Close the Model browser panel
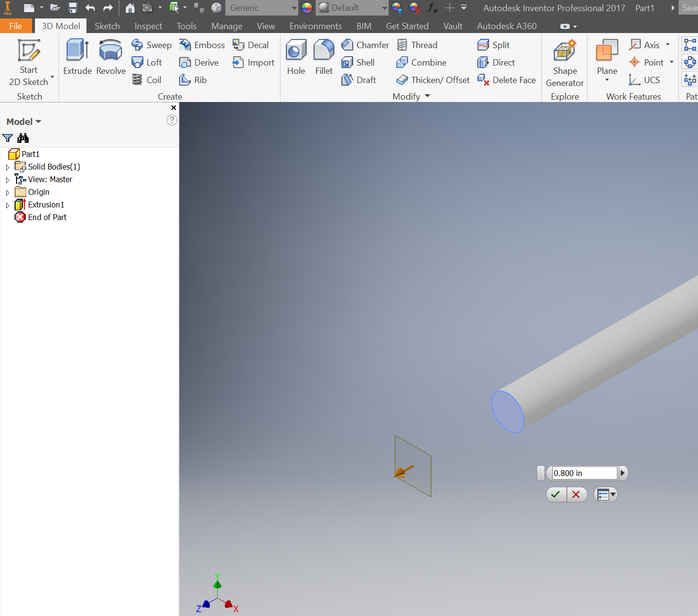 click(x=173, y=108)
